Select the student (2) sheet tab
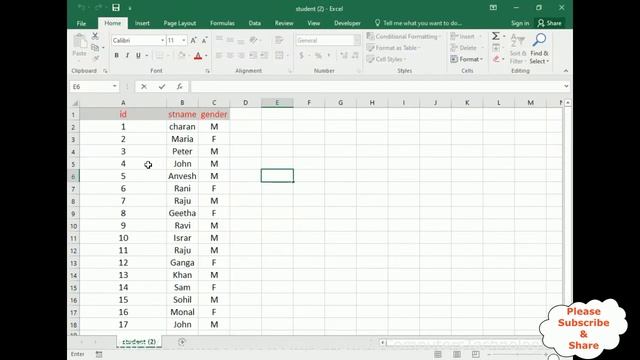The width and height of the screenshot is (640, 360). coord(139,342)
